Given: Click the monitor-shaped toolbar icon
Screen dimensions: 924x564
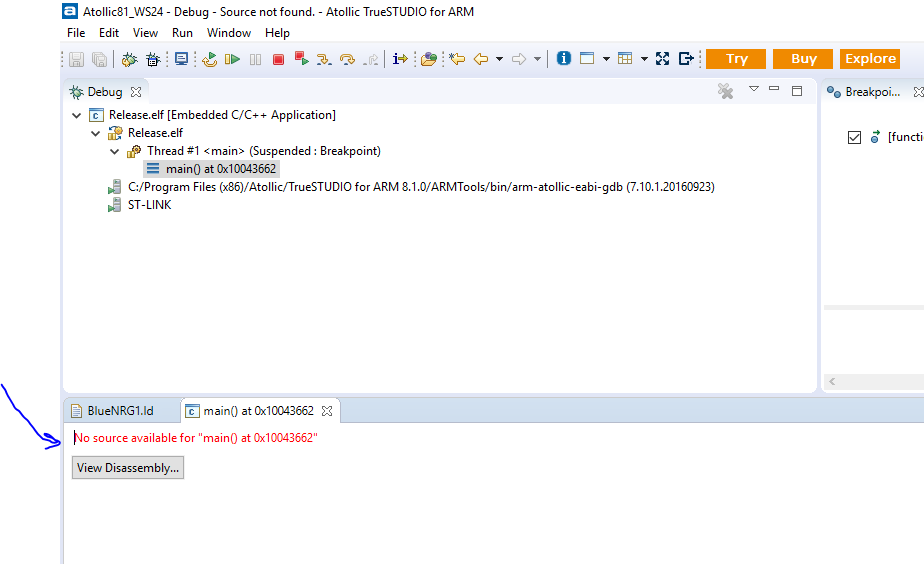Looking at the screenshot, I should tap(182, 59).
